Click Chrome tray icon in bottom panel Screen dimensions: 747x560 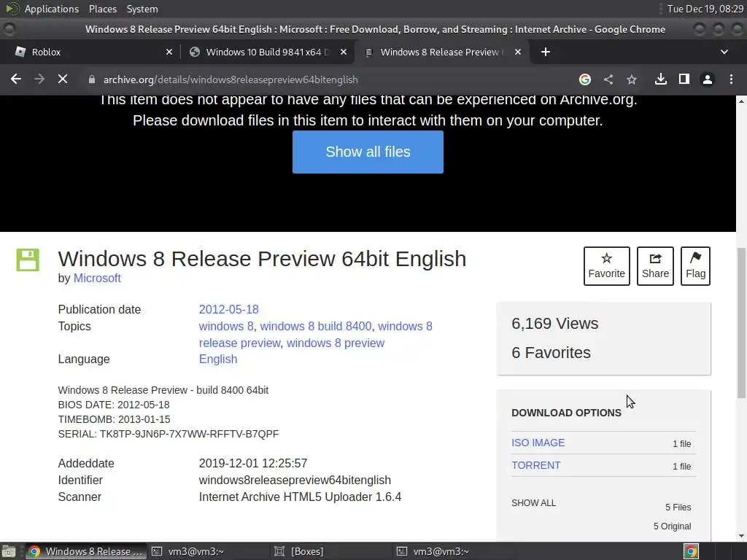[691, 551]
